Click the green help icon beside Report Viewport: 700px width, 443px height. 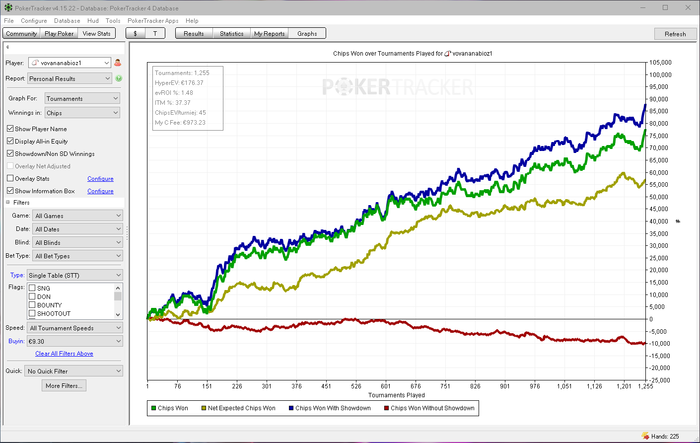119,79
